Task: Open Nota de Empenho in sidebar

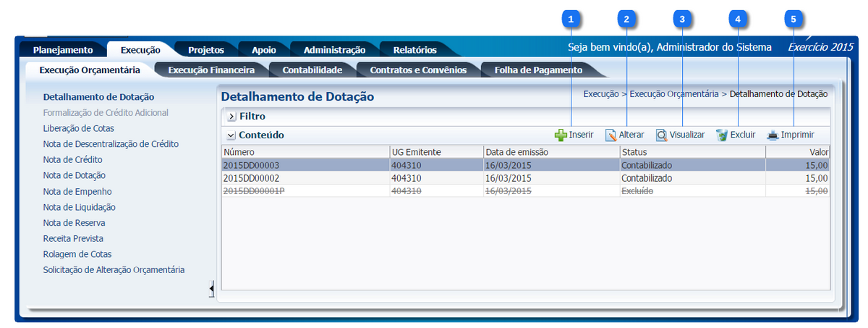Action: pyautogui.click(x=77, y=191)
